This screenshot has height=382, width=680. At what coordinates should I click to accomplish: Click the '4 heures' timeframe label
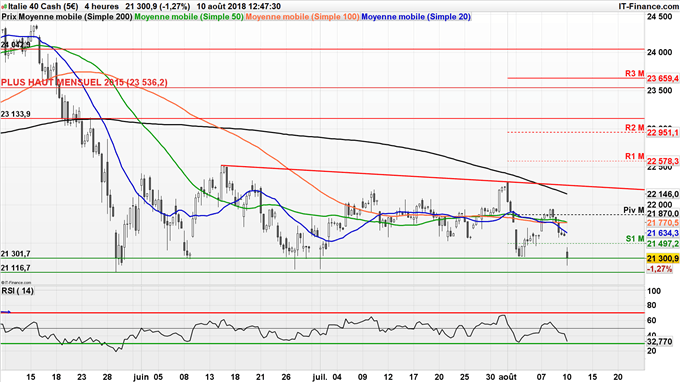101,7
